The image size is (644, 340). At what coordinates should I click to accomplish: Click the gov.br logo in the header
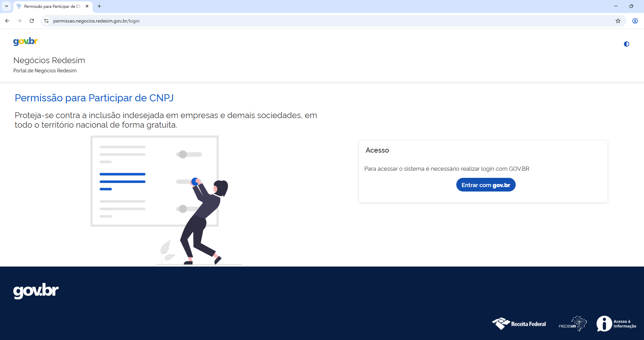(x=25, y=41)
